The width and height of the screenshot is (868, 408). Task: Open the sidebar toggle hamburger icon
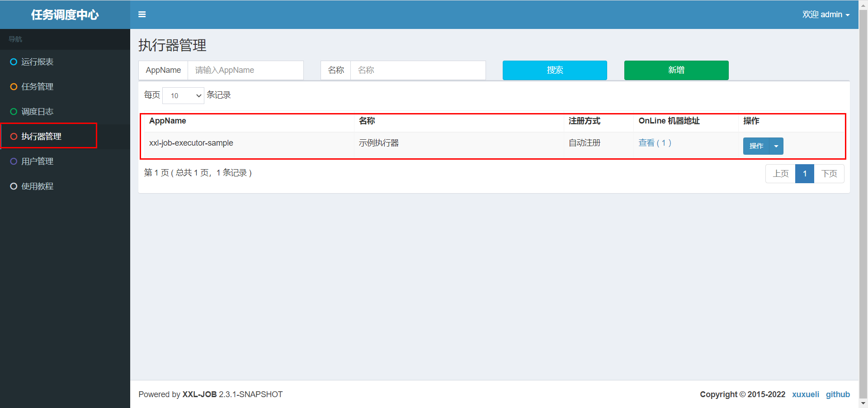tap(142, 14)
